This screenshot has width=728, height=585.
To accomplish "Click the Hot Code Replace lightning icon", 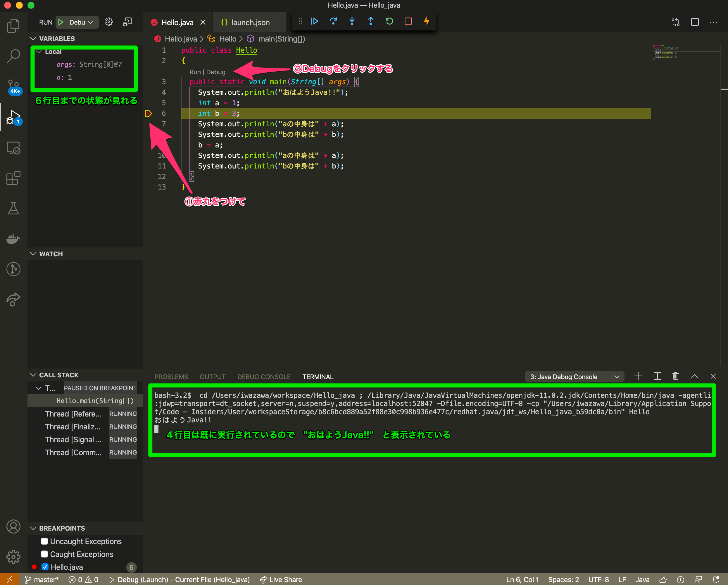I will point(427,21).
